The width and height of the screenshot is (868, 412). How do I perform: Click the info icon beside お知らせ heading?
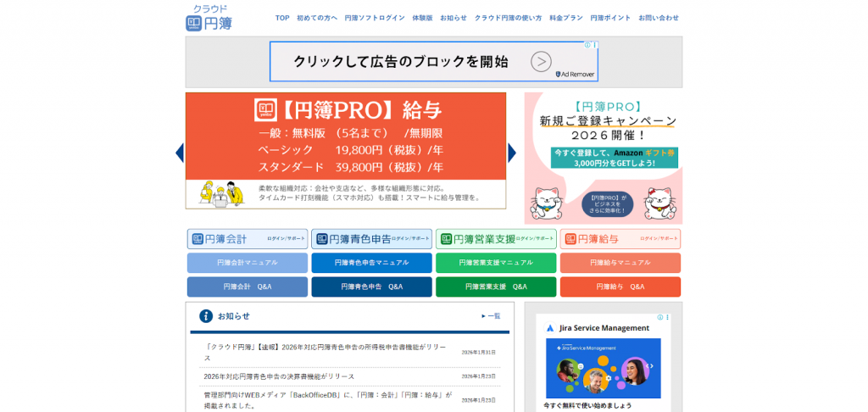[x=206, y=316]
